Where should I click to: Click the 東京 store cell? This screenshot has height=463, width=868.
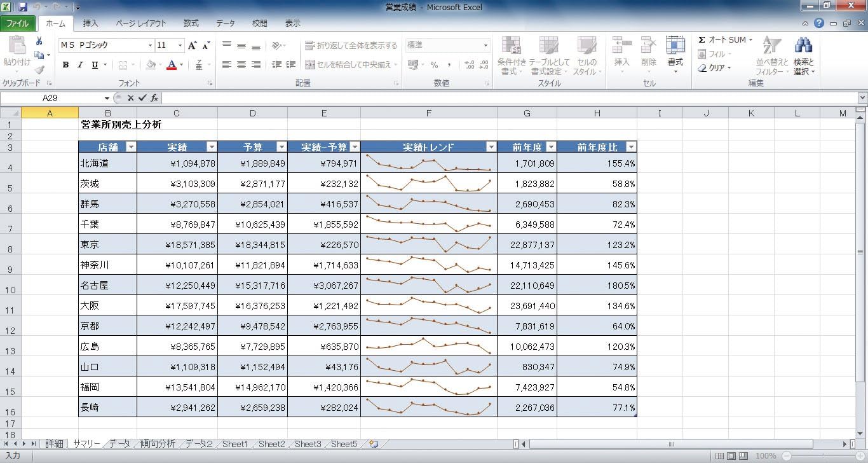point(107,244)
